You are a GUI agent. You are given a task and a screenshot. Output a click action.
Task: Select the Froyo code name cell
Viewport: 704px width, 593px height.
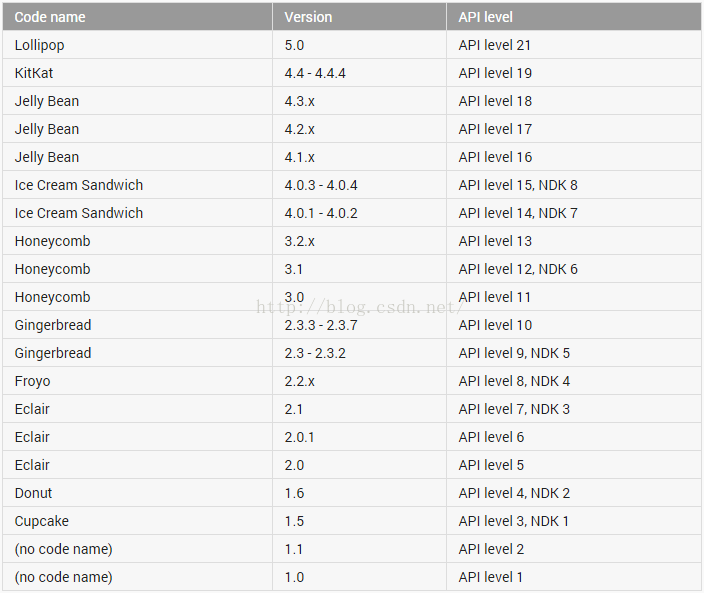33,381
